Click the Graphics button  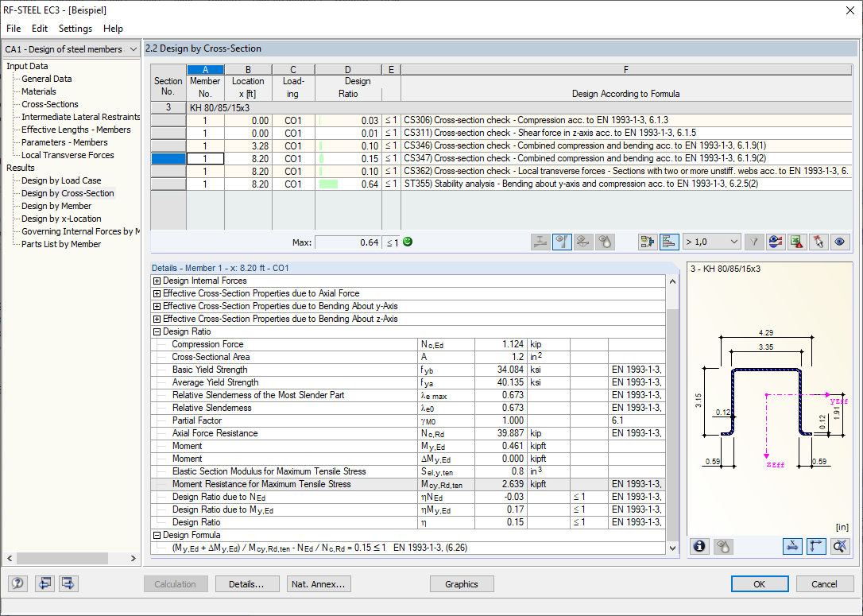[x=462, y=584]
